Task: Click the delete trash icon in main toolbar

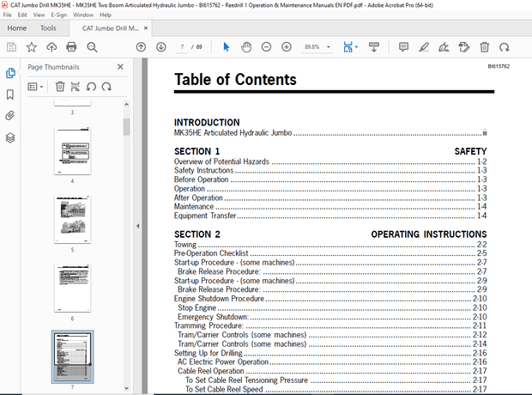Action: (x=485, y=47)
